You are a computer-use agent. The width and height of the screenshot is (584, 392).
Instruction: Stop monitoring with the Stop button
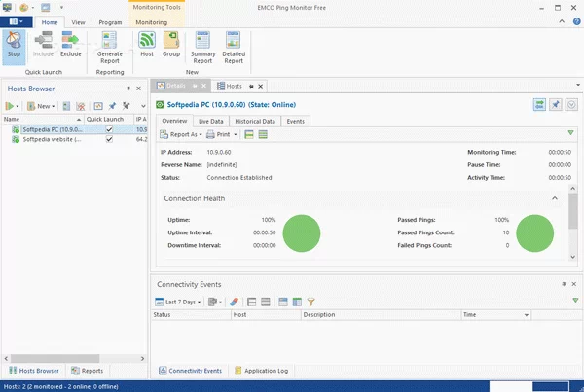coord(14,45)
